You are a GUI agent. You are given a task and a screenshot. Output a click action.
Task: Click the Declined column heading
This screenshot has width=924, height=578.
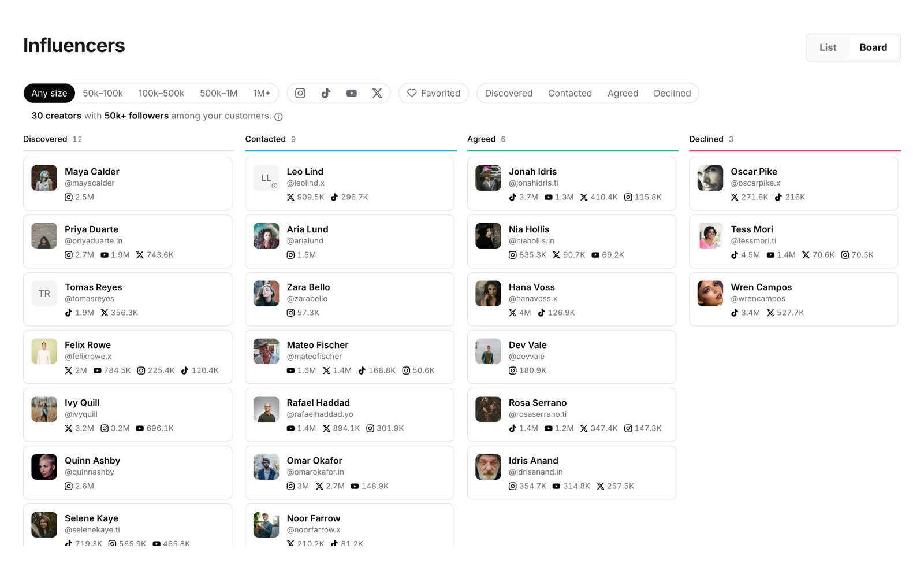[706, 139]
